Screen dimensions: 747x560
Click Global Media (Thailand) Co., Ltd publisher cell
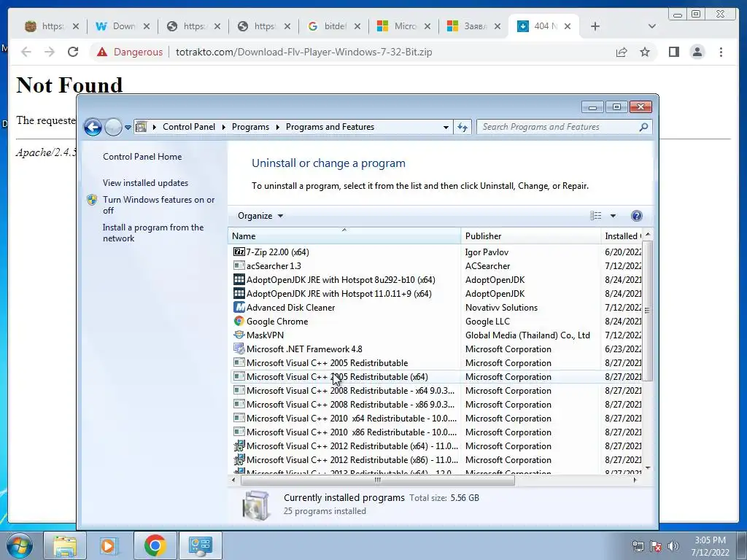pyautogui.click(x=527, y=335)
